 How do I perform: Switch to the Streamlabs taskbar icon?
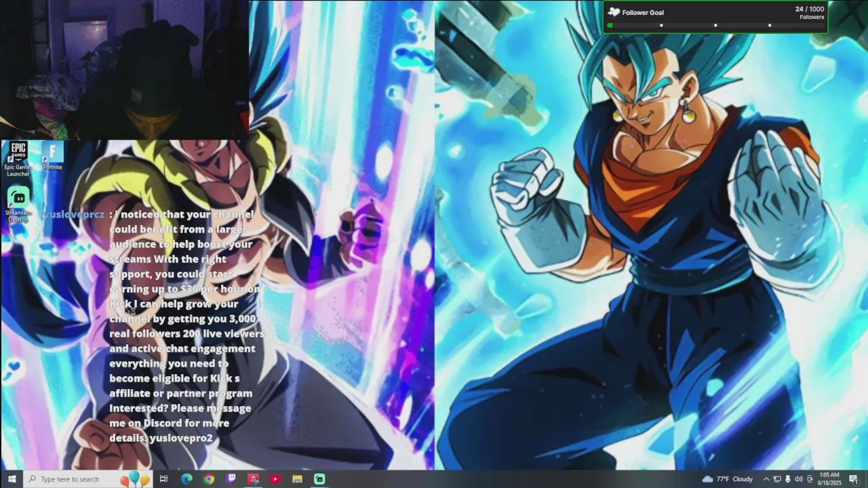pos(319,479)
